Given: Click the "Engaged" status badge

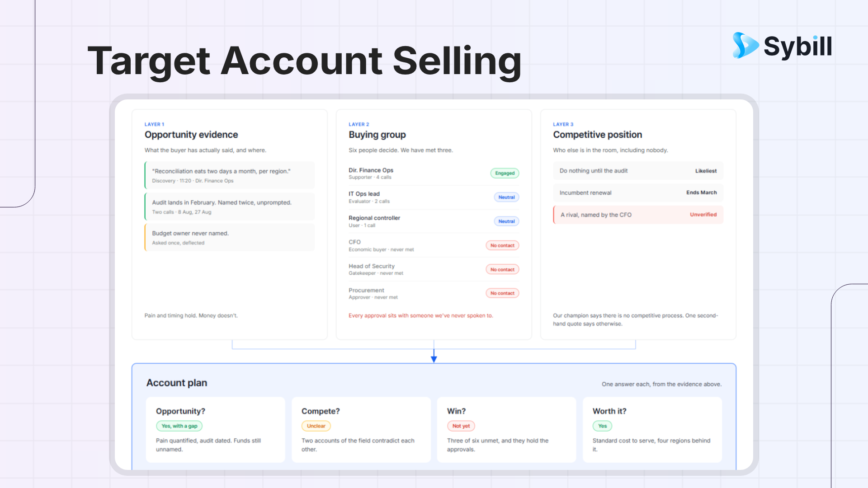Looking at the screenshot, I should pyautogui.click(x=505, y=173).
